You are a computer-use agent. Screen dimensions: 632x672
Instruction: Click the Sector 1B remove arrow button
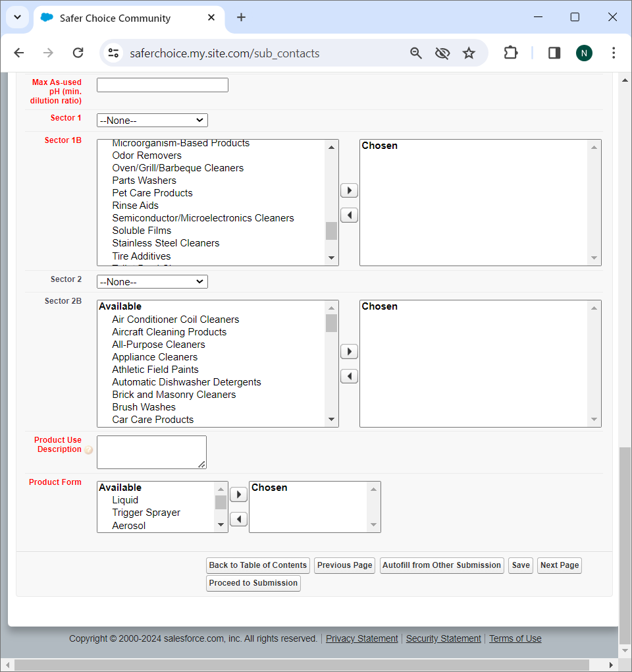(349, 215)
